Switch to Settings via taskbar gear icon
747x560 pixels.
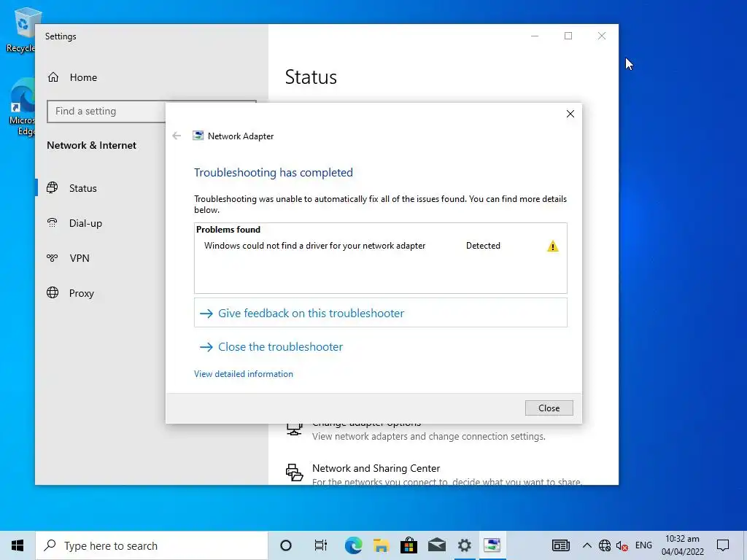click(465, 545)
